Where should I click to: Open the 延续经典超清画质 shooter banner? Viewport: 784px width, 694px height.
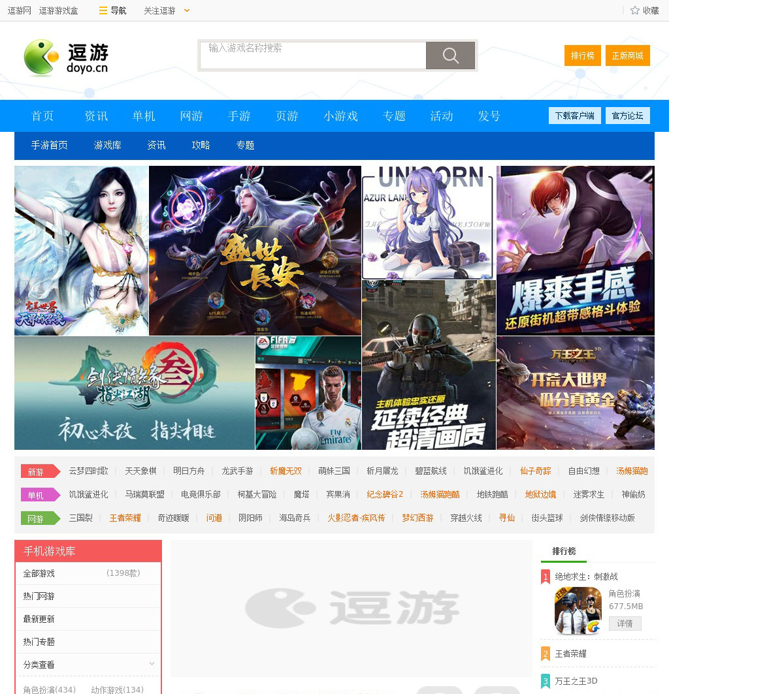[x=429, y=365]
